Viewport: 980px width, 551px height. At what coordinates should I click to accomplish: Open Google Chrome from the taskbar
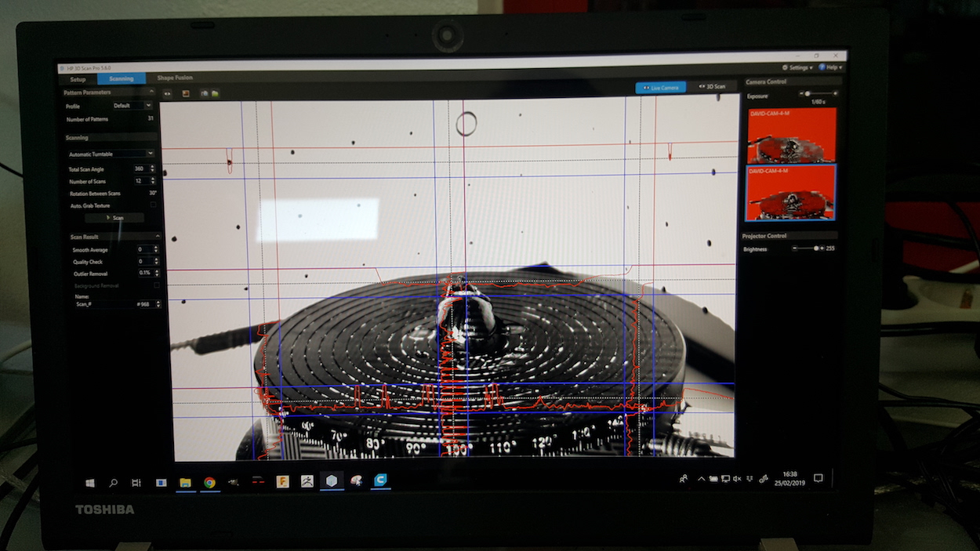[x=209, y=481]
